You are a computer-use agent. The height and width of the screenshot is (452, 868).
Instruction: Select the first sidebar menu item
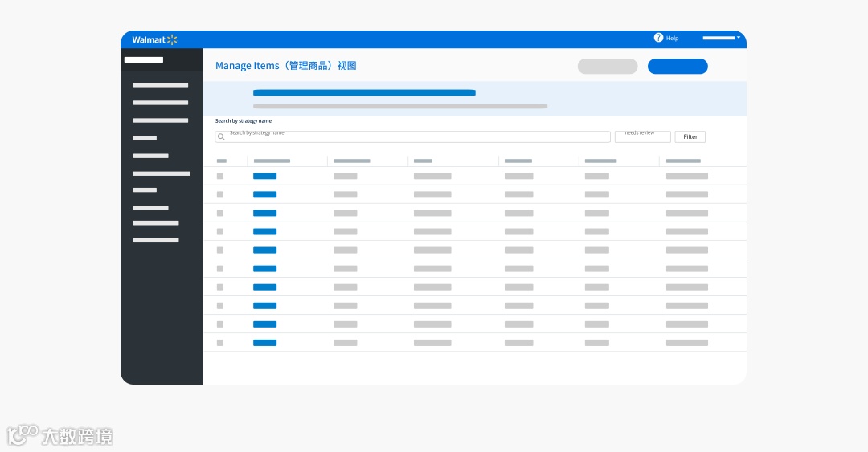tap(161, 85)
